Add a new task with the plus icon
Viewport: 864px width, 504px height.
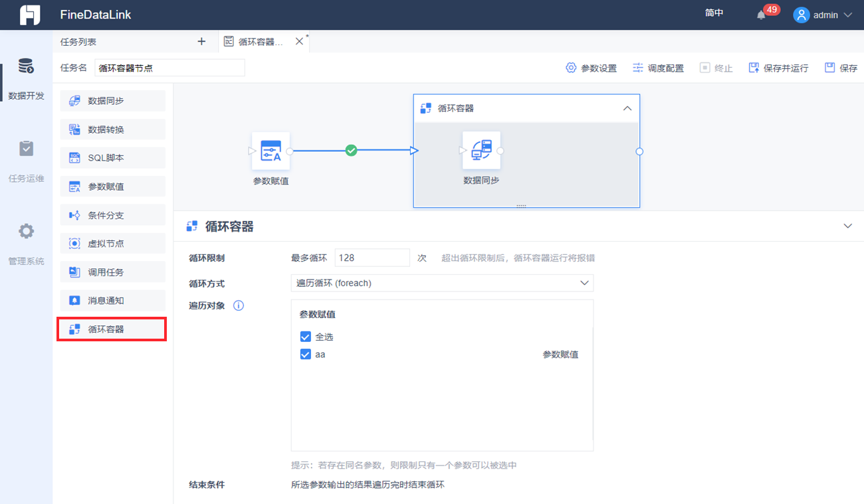[x=202, y=41]
